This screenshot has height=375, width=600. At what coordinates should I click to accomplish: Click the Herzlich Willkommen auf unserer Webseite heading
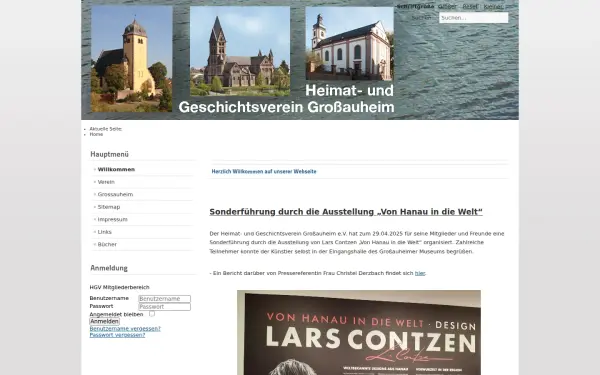(264, 171)
